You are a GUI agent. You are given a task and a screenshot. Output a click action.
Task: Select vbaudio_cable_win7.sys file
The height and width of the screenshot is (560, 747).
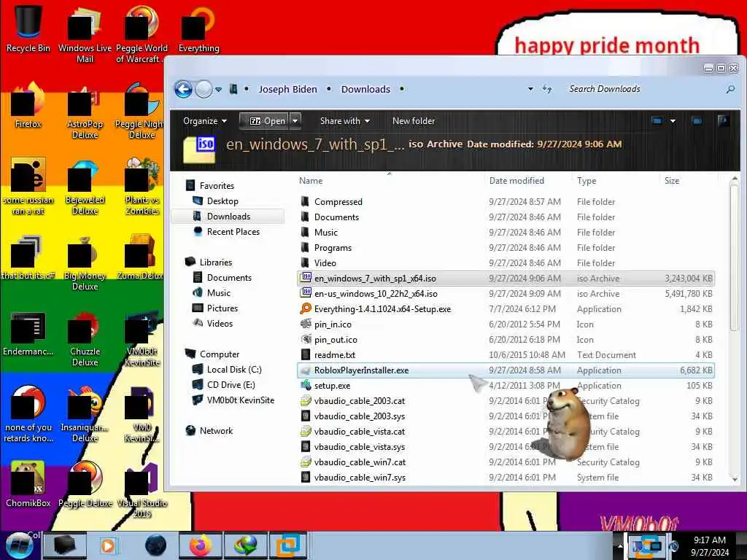click(x=506, y=477)
